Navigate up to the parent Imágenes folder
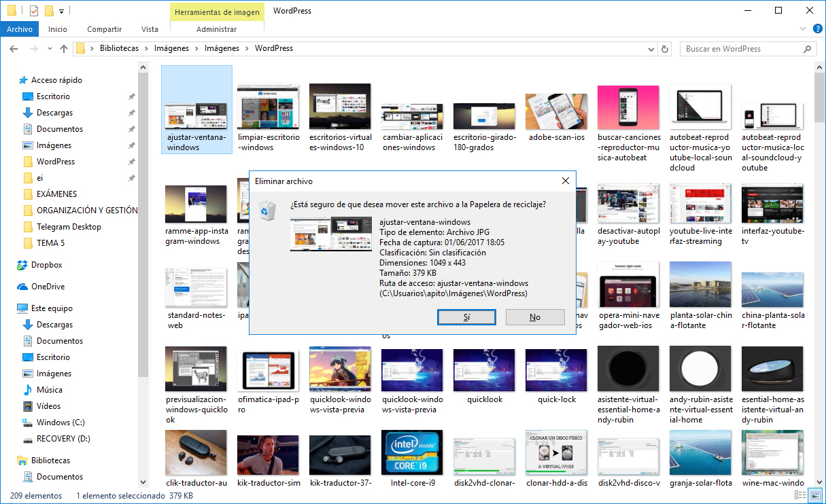Viewport: 826px width, 504px height. pos(63,48)
